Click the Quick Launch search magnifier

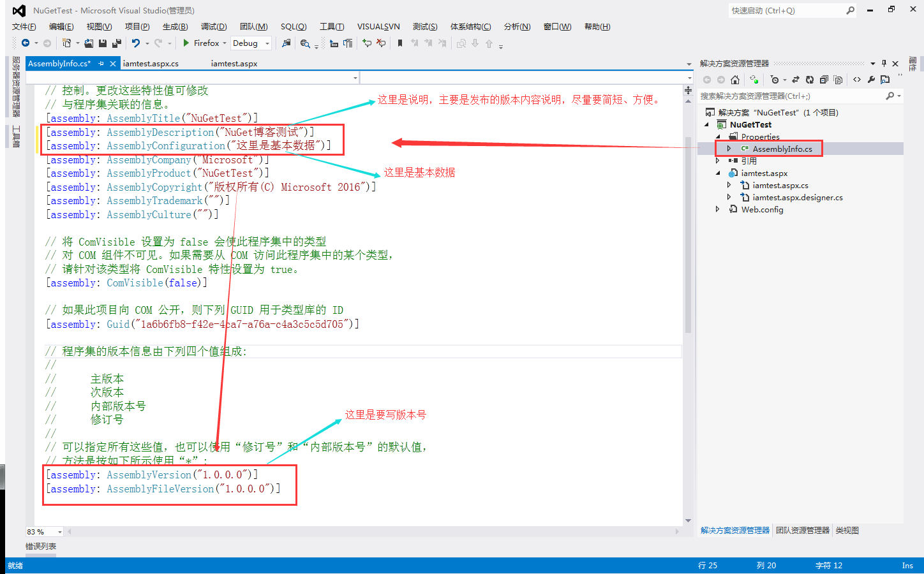tap(851, 10)
